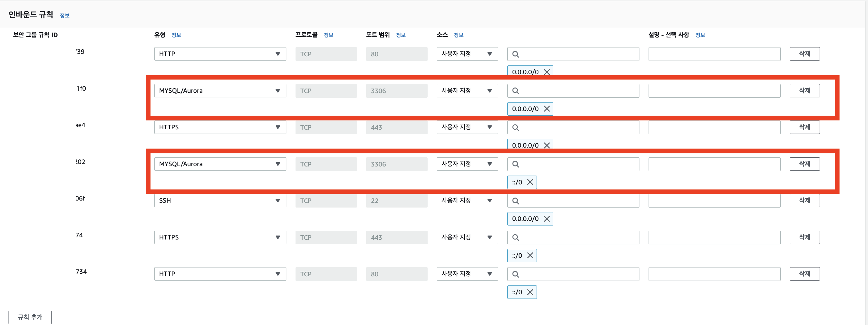This screenshot has width=868, height=325.
Task: Open 정보 link next to 설명 - 선택 사항
Action: click(x=700, y=35)
